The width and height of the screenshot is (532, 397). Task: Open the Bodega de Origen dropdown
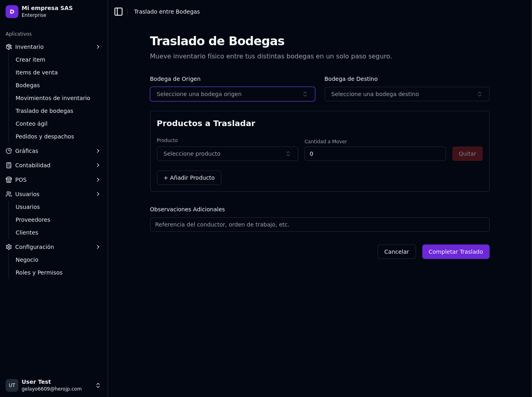(233, 94)
